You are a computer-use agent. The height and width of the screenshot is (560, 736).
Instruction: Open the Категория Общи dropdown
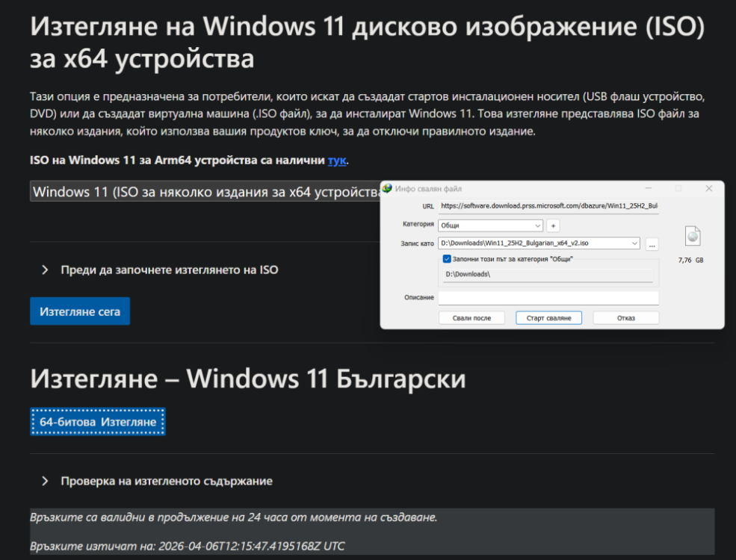(490, 225)
